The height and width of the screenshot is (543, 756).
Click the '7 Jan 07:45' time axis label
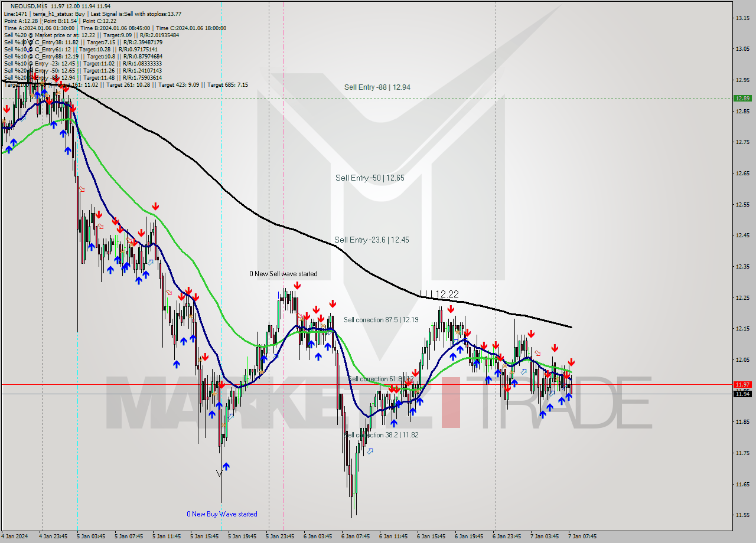(582, 537)
